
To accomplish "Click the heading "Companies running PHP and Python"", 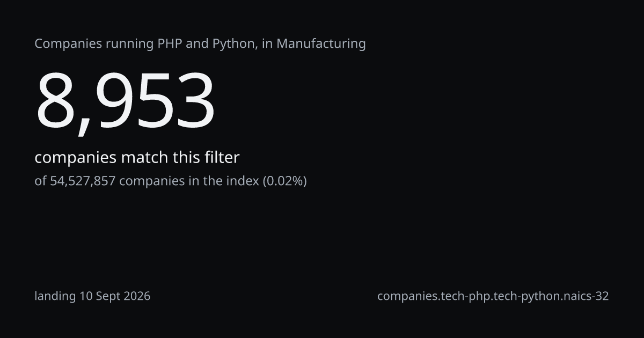I will pos(145,44).
